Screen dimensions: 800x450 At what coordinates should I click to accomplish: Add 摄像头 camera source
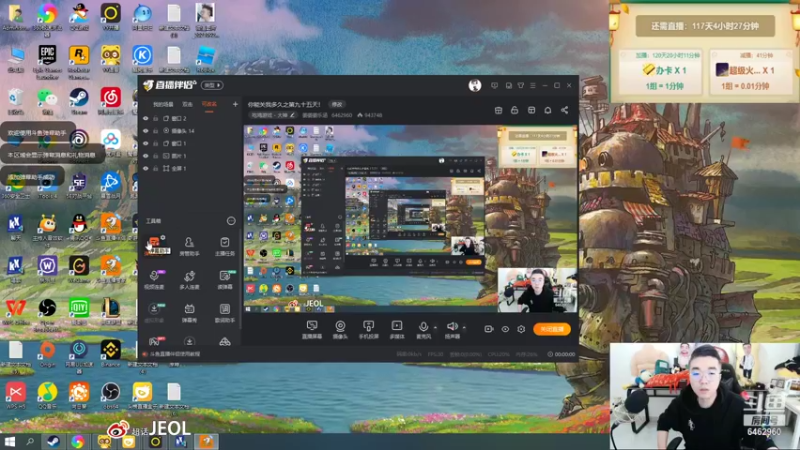coord(340,330)
